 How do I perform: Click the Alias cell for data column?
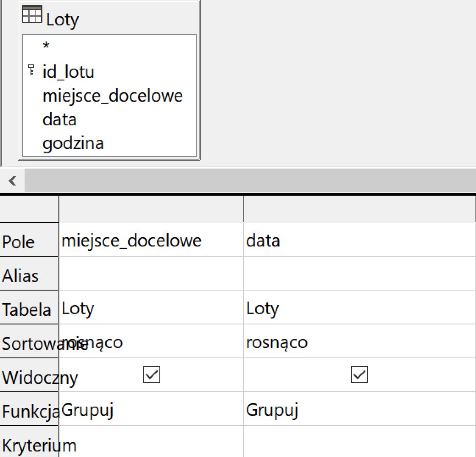coord(359,274)
